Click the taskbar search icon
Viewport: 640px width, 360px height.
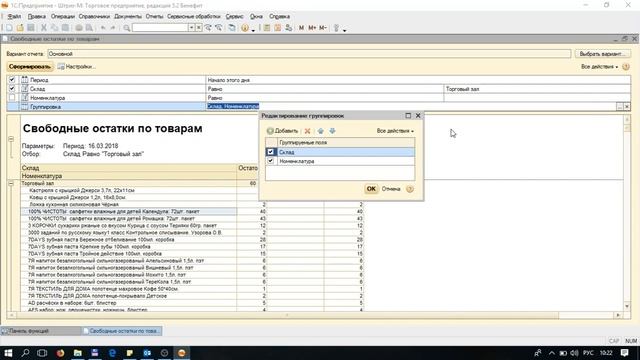pyautogui.click(x=25, y=353)
